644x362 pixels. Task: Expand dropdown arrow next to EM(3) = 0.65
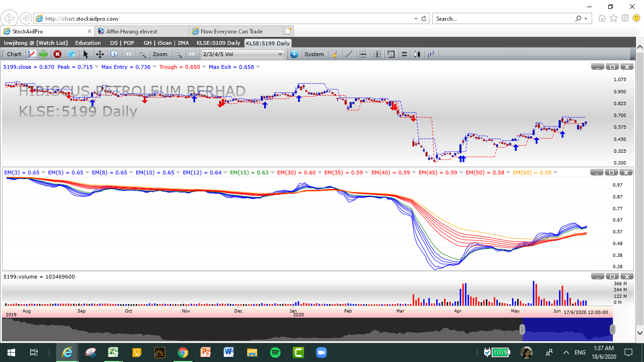click(x=43, y=173)
